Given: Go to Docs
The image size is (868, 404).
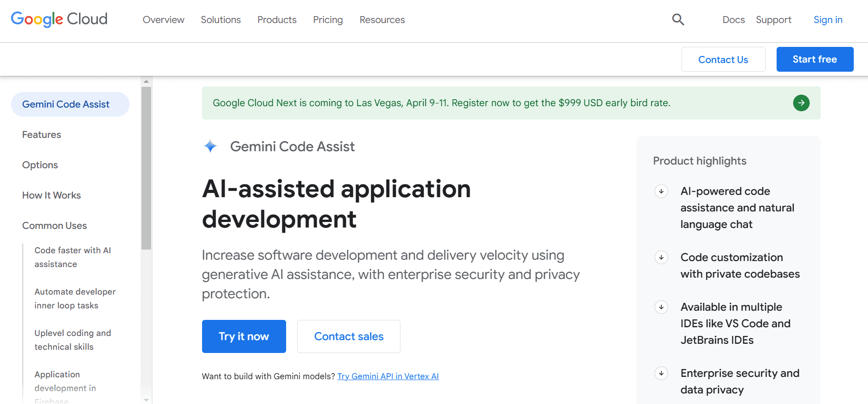Looking at the screenshot, I should (x=733, y=20).
